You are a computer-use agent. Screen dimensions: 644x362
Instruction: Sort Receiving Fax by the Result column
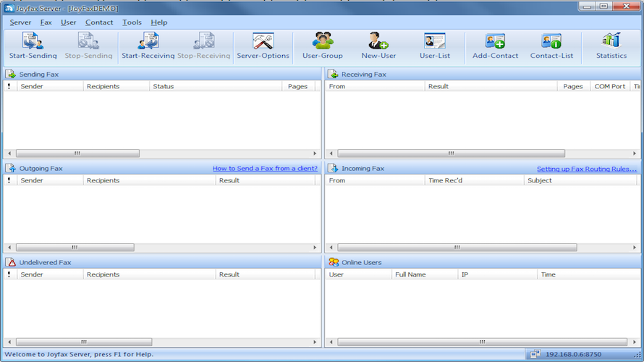[x=491, y=86]
